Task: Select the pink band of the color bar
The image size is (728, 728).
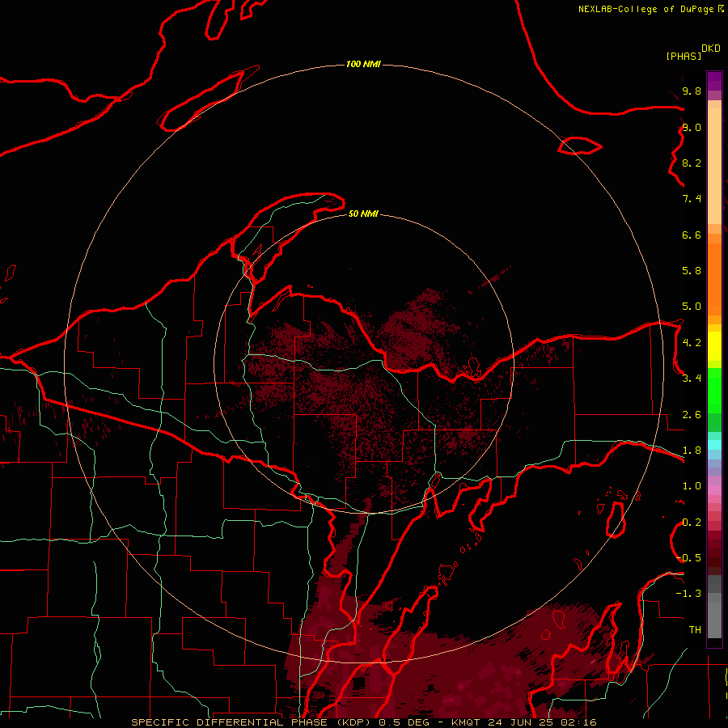Action: 714,490
